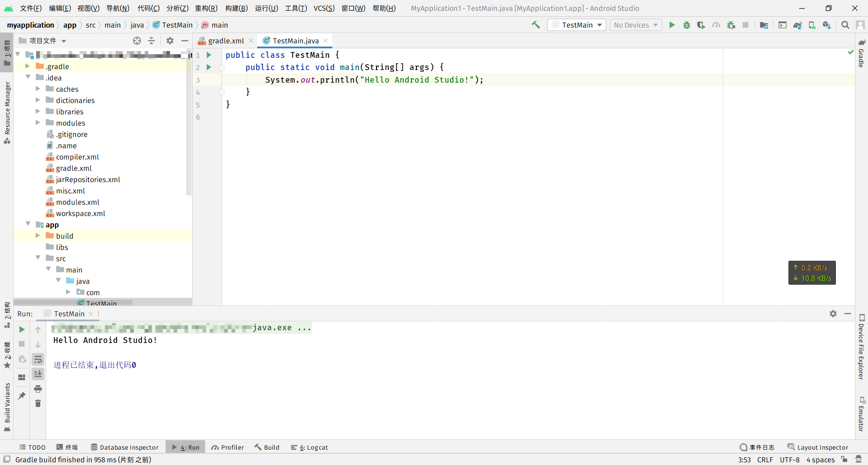Restore layout in the Run panel
Viewport: 868px width, 465px height.
coord(22,377)
